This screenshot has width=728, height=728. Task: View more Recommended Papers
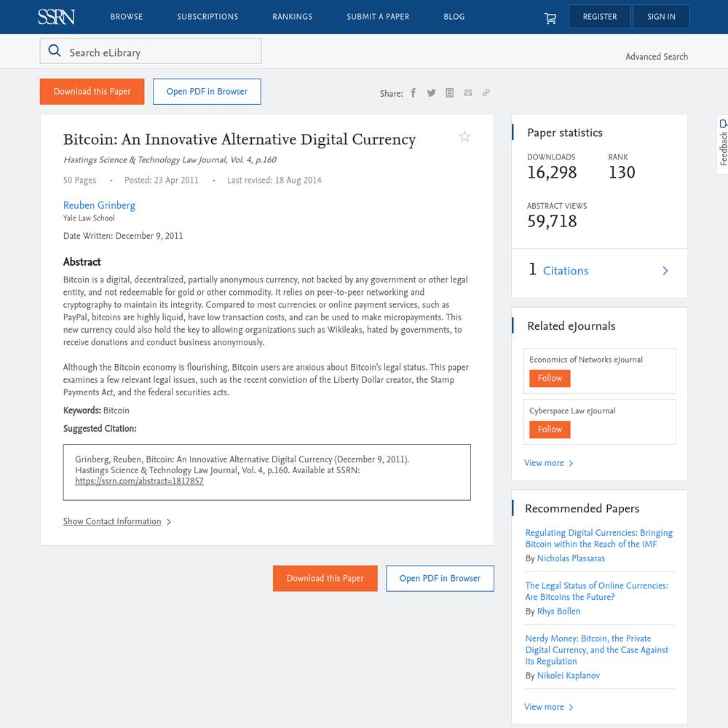[549, 707]
